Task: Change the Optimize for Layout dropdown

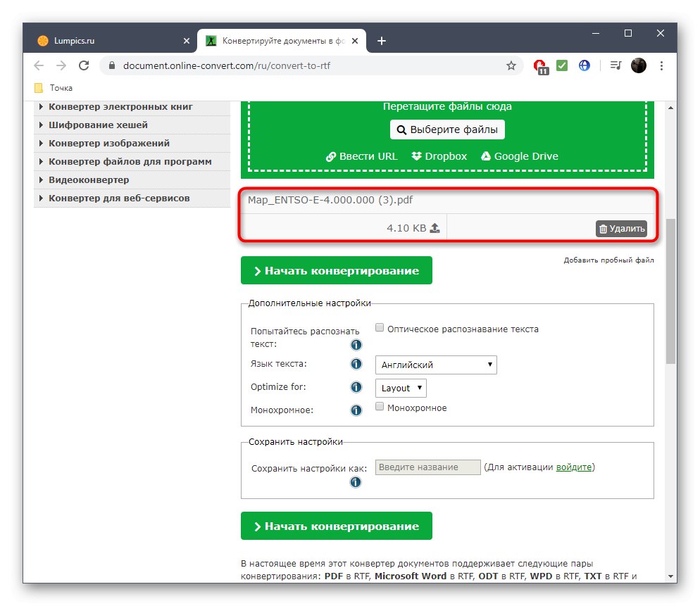Action: click(400, 388)
